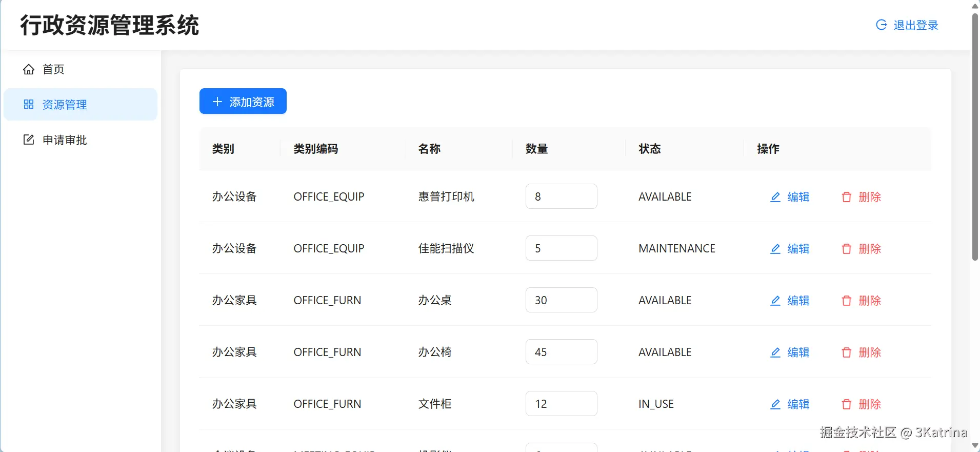The image size is (980, 452).
Task: Click 编辑 for 惠普打印机
Action: tap(790, 197)
